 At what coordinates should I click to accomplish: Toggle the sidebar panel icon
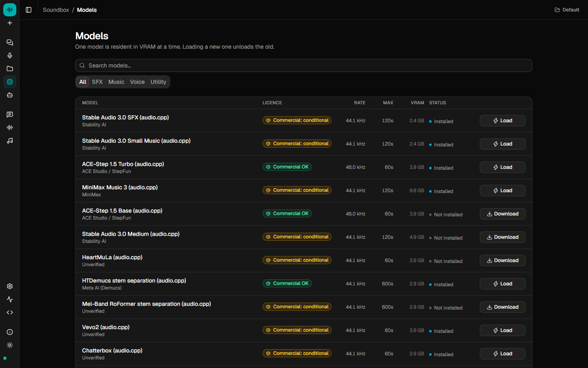29,10
